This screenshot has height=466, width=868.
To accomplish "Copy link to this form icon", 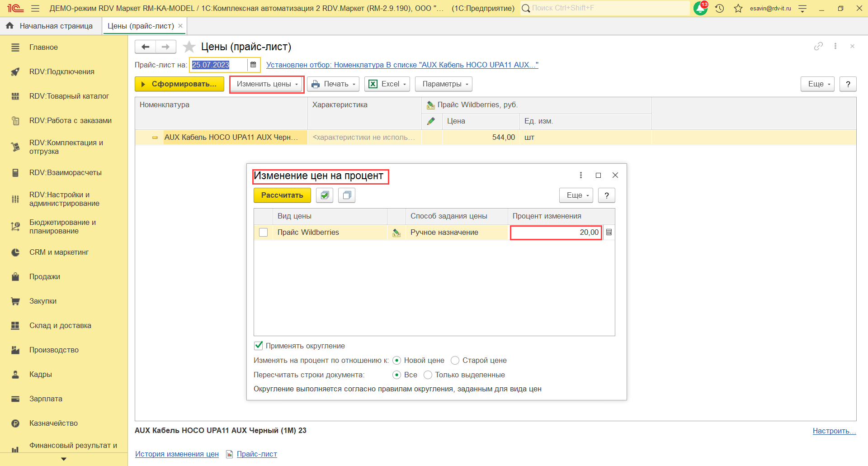I will click(818, 46).
